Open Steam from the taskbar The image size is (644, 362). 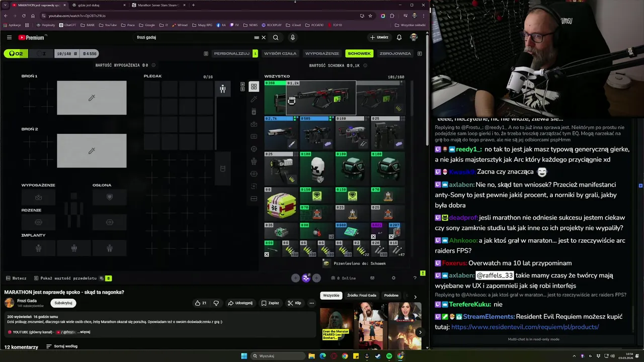(378, 356)
